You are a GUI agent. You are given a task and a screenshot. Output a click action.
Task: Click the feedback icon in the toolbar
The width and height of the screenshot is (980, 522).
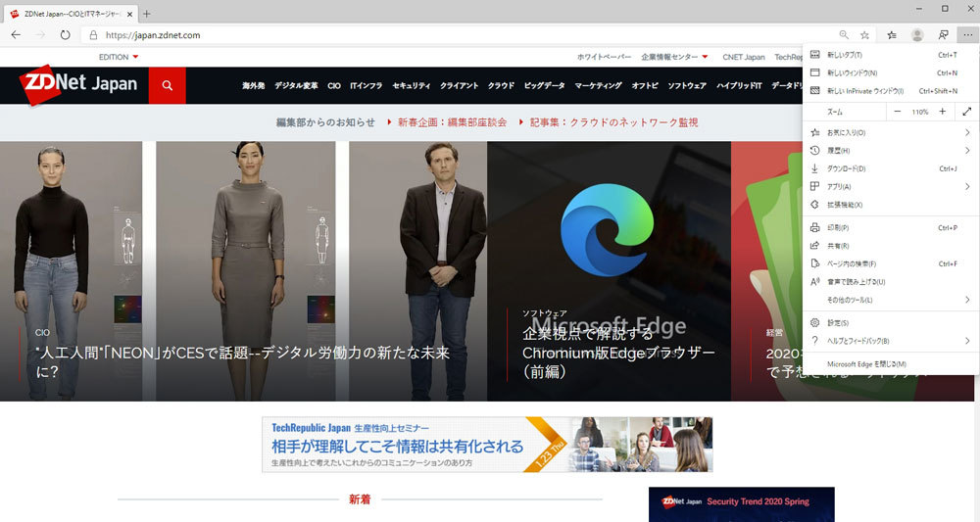pyautogui.click(x=943, y=35)
